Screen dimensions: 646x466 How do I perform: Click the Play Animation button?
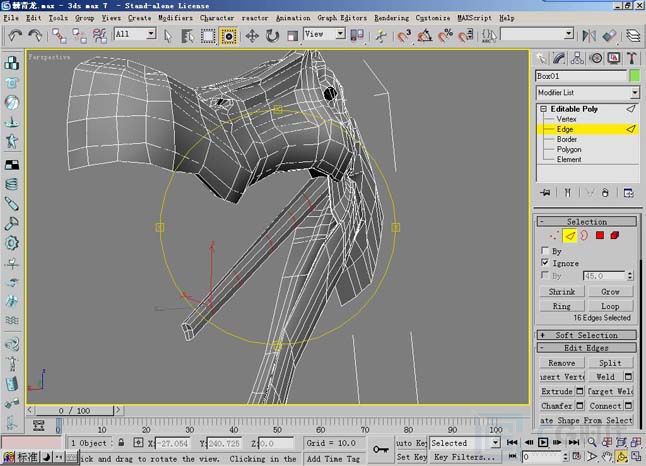point(544,442)
